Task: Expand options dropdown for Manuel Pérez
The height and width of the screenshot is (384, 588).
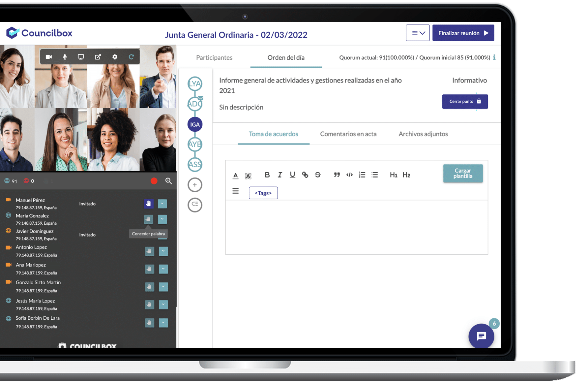Action: (162, 204)
